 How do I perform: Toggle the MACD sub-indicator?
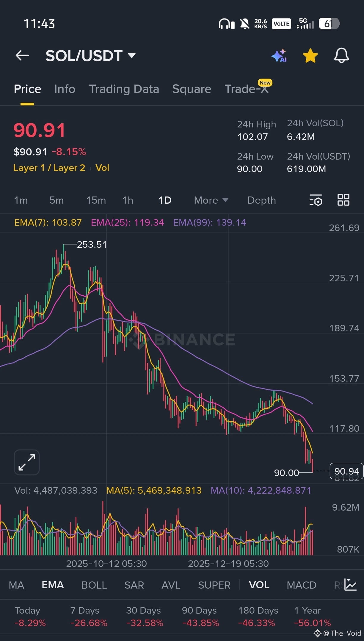click(302, 585)
